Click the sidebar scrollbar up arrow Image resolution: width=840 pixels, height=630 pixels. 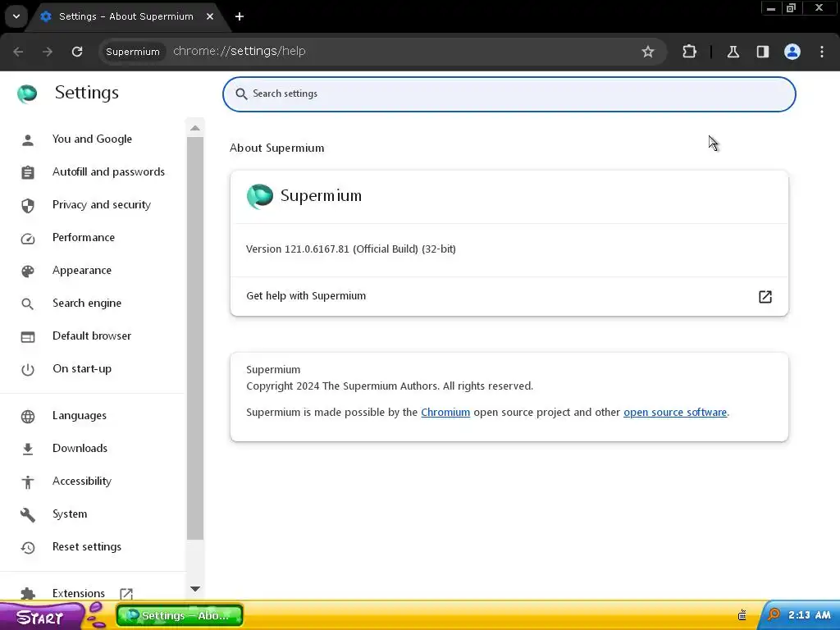[x=195, y=128]
